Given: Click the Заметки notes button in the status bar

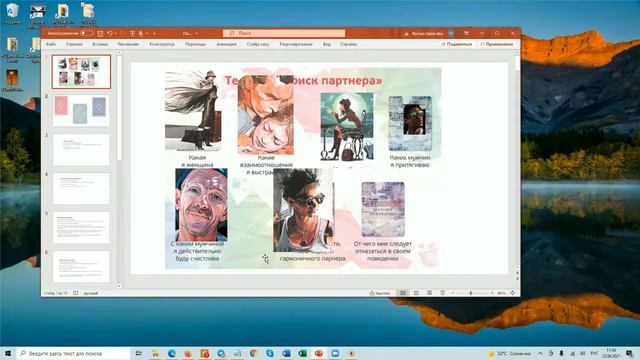Looking at the screenshot, I should (380, 293).
